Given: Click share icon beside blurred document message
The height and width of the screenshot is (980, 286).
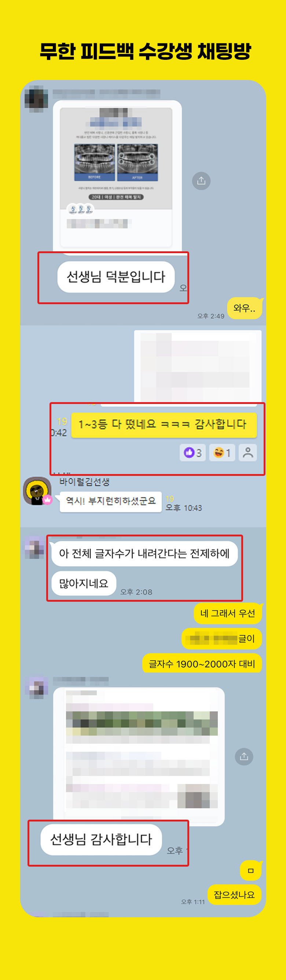Looking at the screenshot, I should (244, 756).
